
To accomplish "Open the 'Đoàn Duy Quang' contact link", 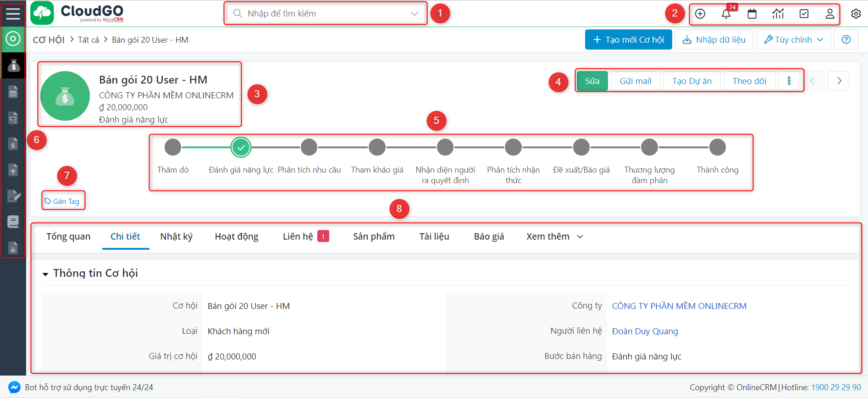I will [645, 331].
